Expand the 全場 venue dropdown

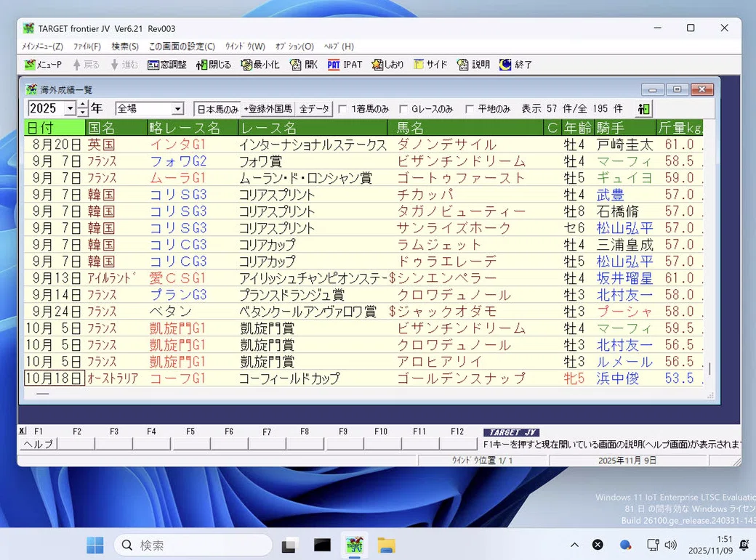click(x=178, y=109)
